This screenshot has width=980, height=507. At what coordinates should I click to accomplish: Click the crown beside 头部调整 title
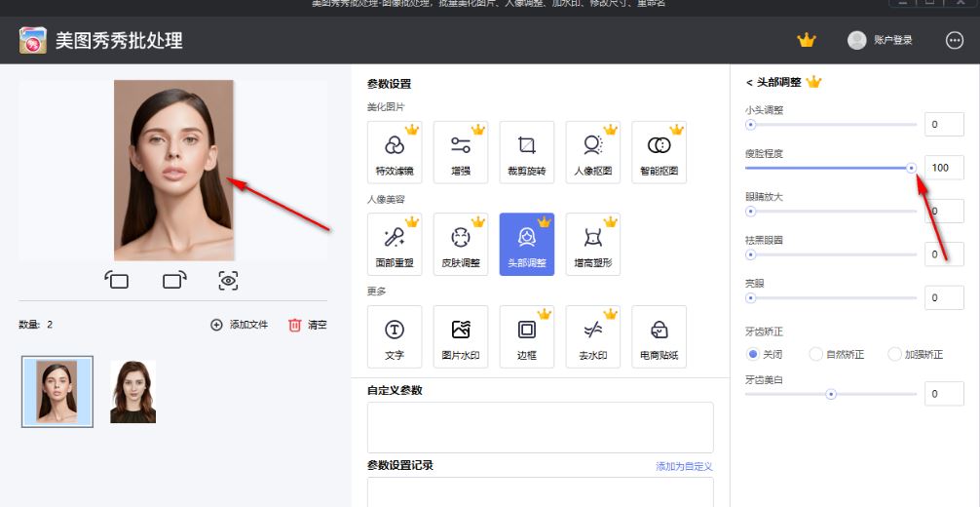click(813, 82)
